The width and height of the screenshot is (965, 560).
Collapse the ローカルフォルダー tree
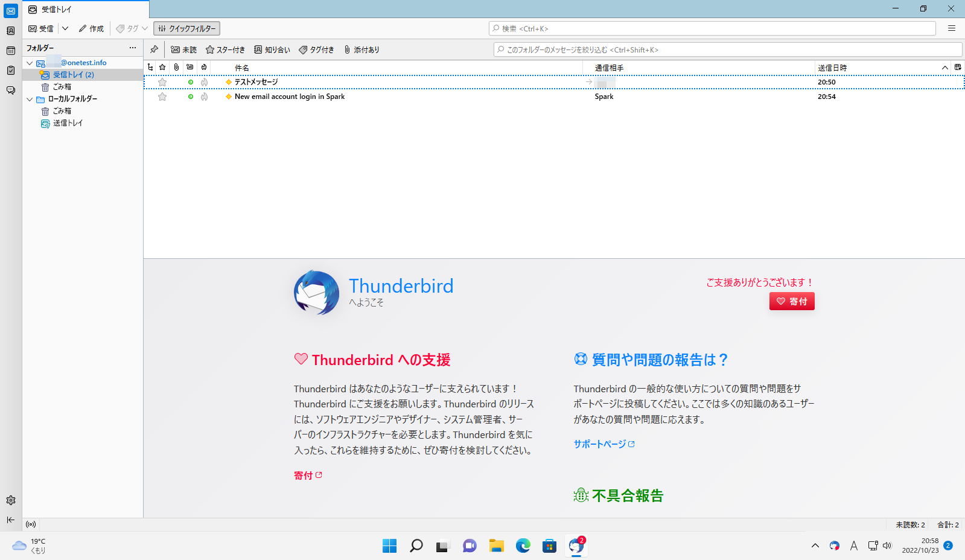tap(30, 99)
